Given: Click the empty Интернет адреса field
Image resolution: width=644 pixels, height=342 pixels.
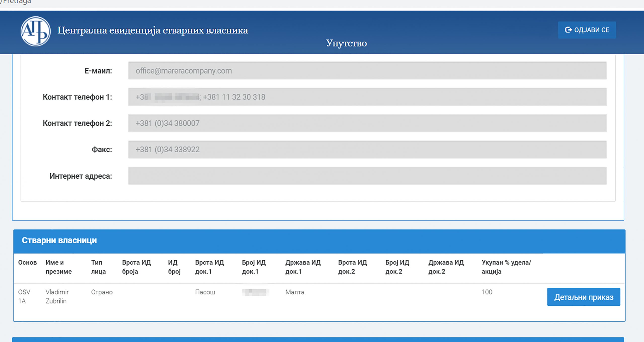Looking at the screenshot, I should (367, 176).
